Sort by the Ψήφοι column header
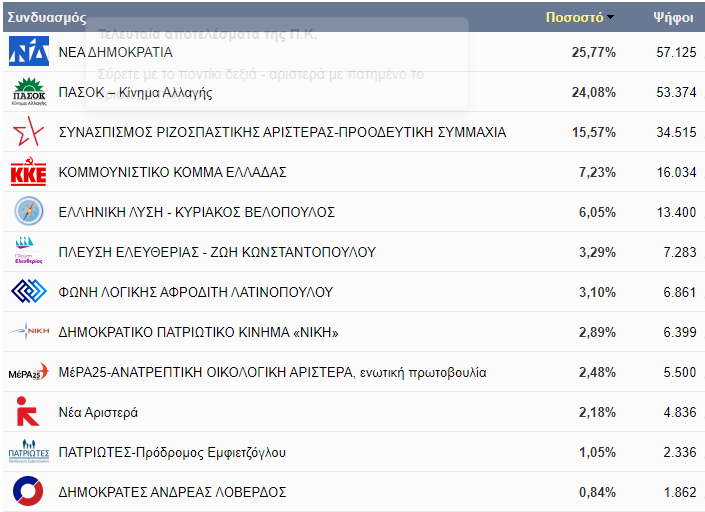Image resolution: width=705 pixels, height=512 pixels. [x=673, y=18]
